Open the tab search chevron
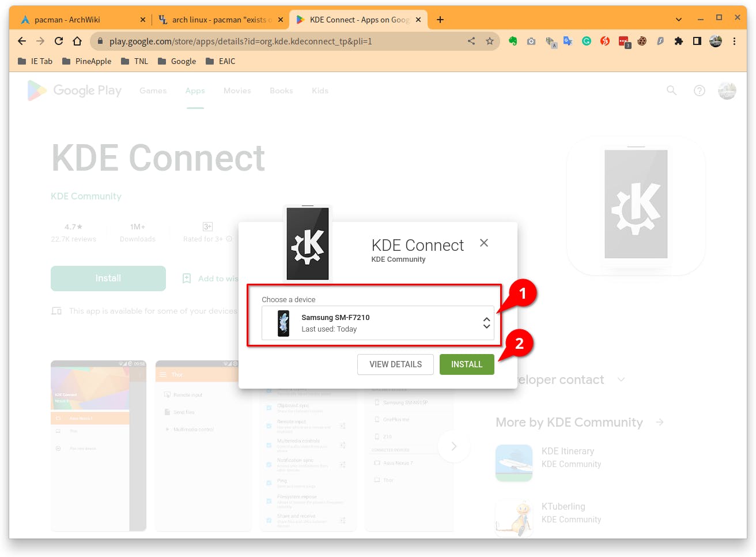The height and width of the screenshot is (557, 756). pos(679,20)
